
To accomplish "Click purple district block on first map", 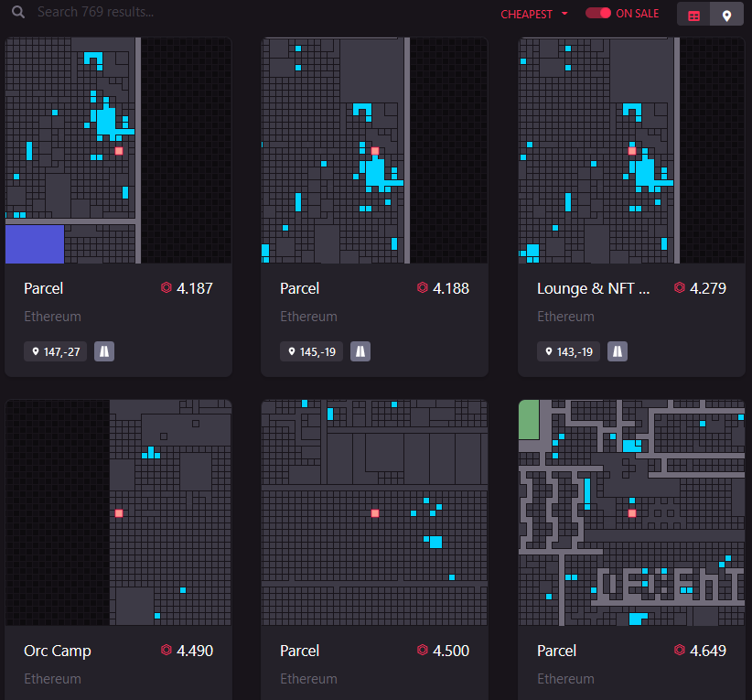I will pyautogui.click(x=35, y=243).
